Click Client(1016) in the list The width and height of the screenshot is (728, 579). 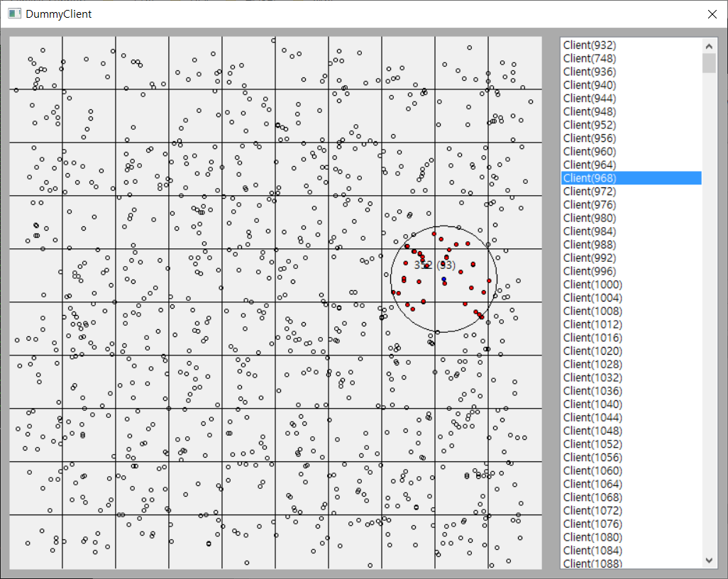coord(631,338)
